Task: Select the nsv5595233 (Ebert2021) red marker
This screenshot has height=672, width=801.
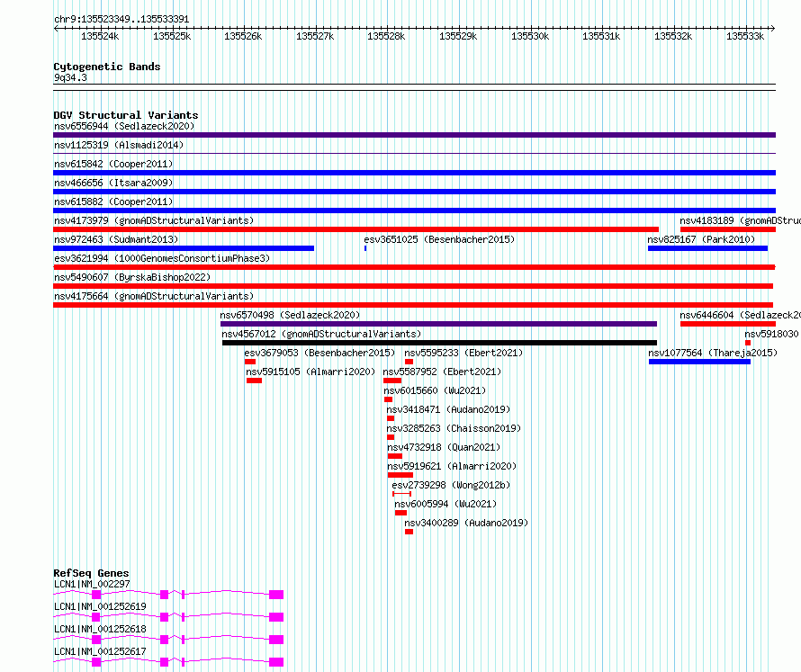Action: pyautogui.click(x=409, y=362)
